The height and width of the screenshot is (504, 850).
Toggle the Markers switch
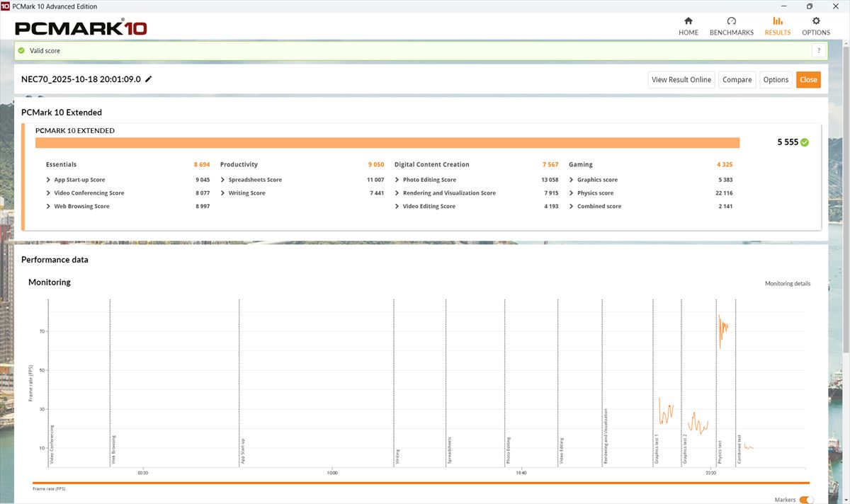click(x=806, y=500)
